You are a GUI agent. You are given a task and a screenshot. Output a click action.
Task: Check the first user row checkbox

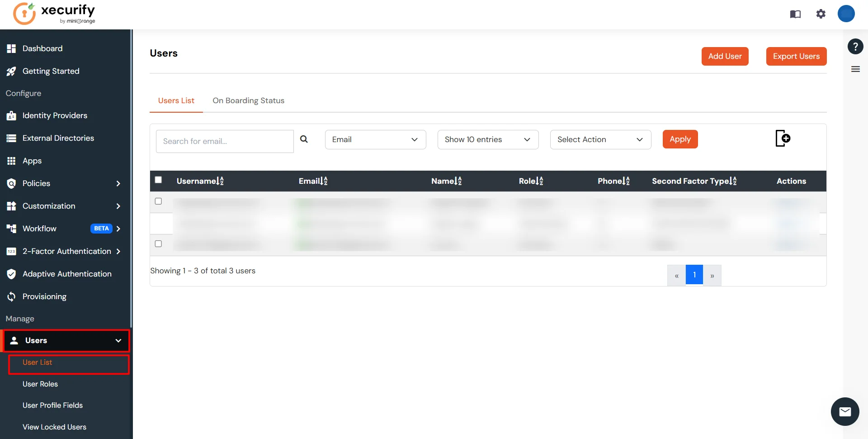click(x=158, y=201)
